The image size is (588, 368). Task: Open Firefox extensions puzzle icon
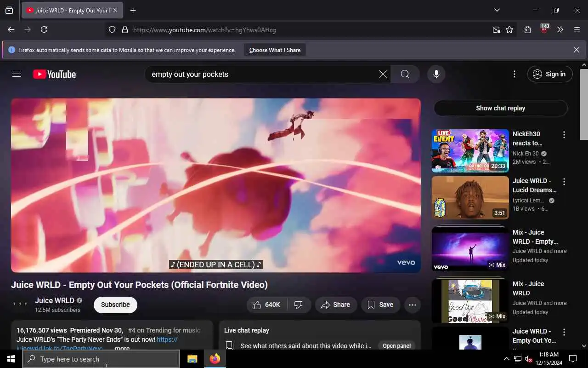[x=527, y=29]
